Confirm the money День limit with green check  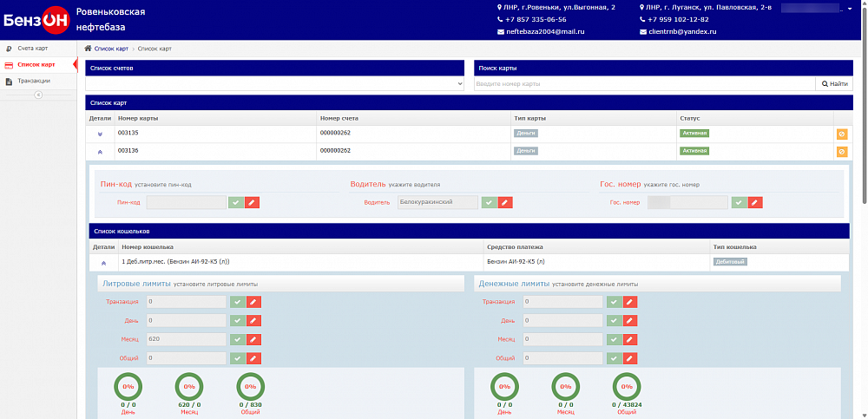click(614, 320)
